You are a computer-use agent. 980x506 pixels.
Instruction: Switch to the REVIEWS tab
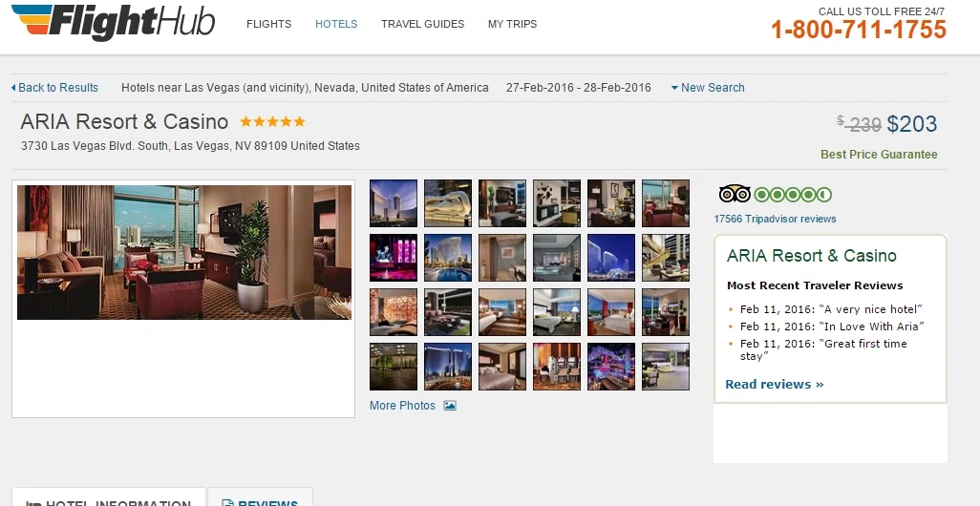tap(260, 497)
